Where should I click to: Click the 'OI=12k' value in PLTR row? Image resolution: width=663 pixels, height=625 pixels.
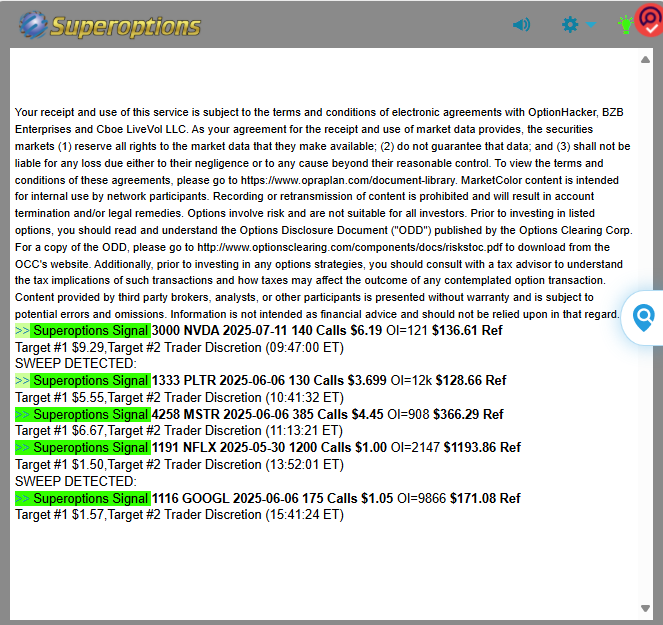pyautogui.click(x=411, y=380)
